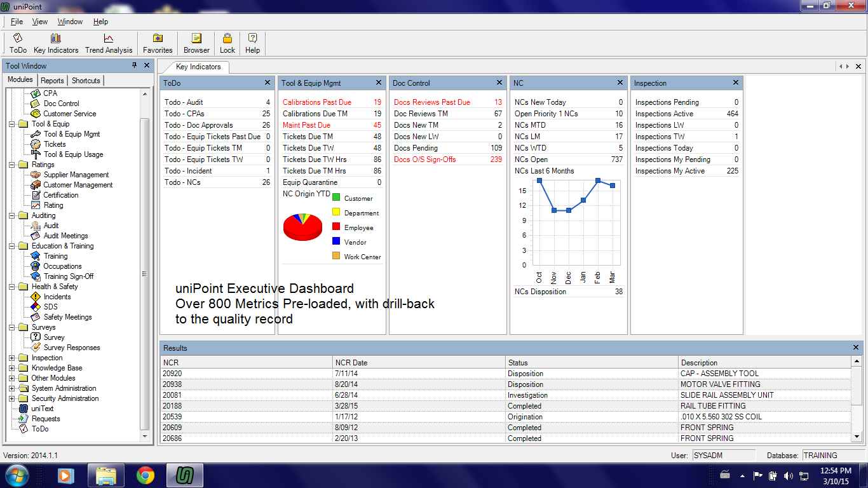Open the Window menu
The width and height of the screenshot is (868, 488).
[x=70, y=22]
